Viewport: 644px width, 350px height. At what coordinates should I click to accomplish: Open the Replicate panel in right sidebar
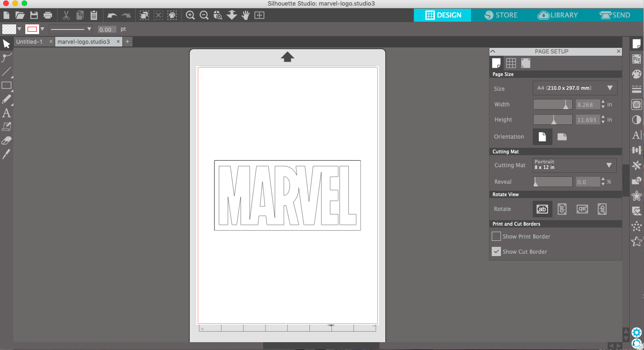(x=637, y=165)
